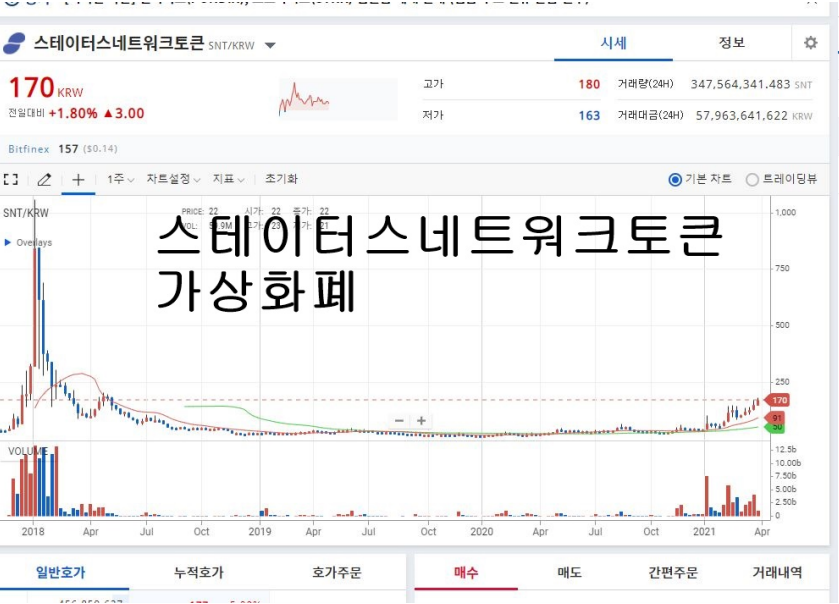839x604 pixels.
Task: Open the SNT/KRW market selector dropdown
Action: point(270,45)
